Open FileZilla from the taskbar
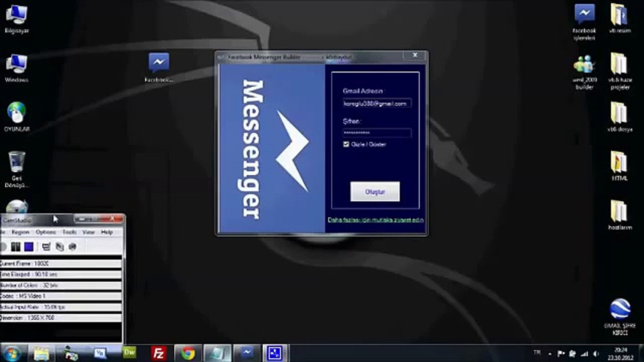The height and width of the screenshot is (362, 644). [x=158, y=353]
